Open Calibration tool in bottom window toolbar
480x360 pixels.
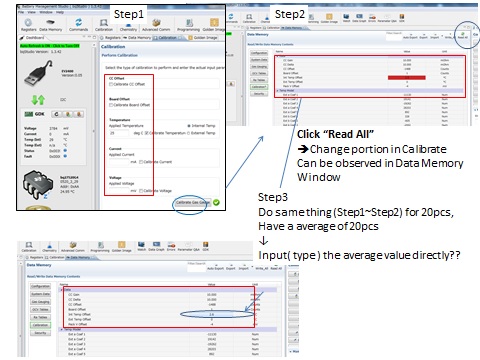(29, 247)
